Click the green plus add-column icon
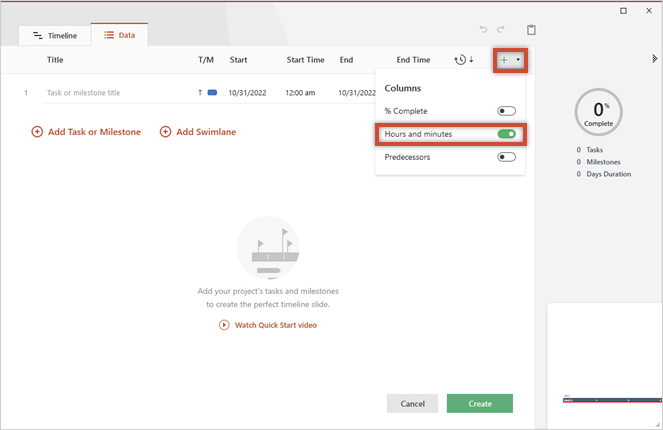 tap(504, 60)
